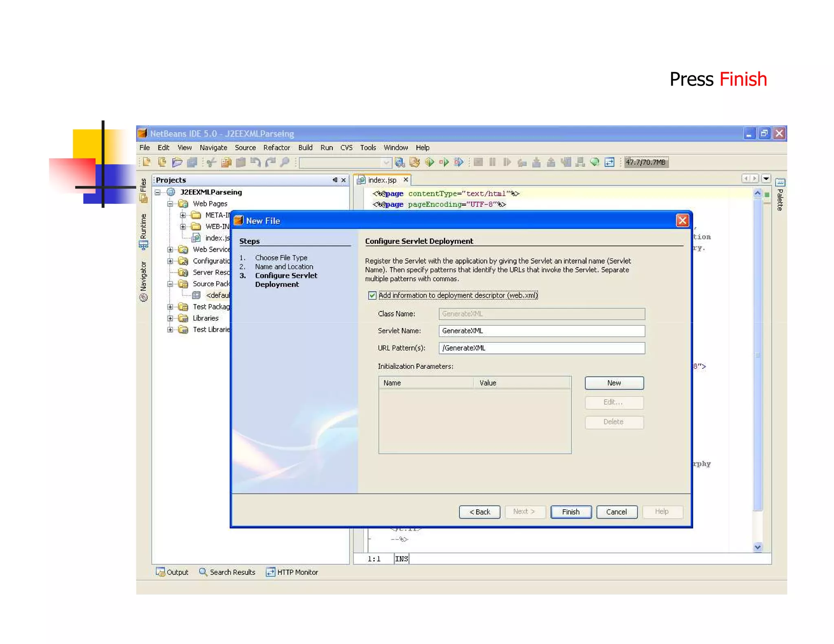834x644 pixels.
Task: Click the Pause debugger icon
Action: pyautogui.click(x=492, y=162)
